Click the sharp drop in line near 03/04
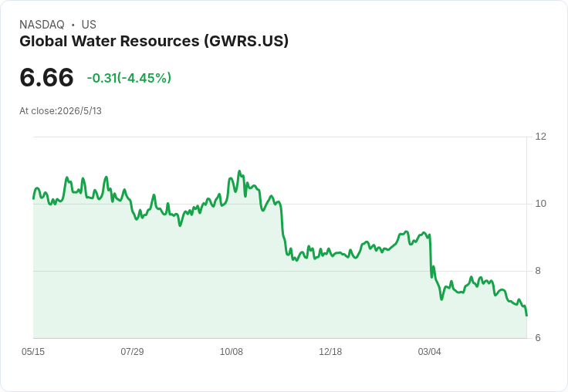 point(431,255)
